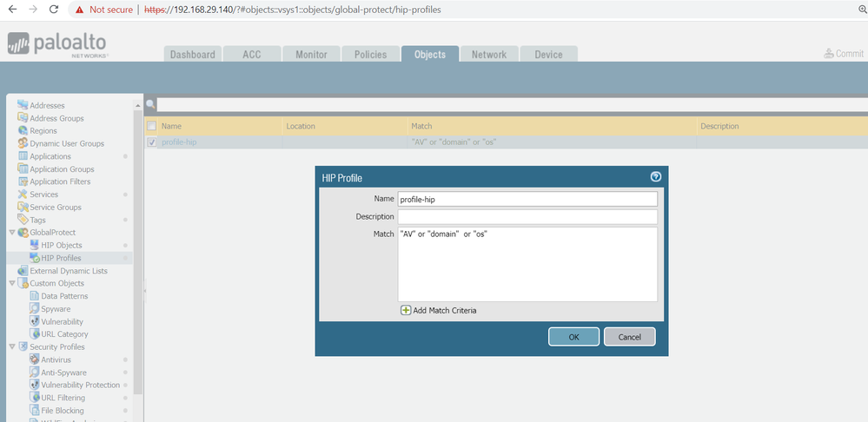The width and height of the screenshot is (868, 422).
Task: Open the ACC tab
Action: click(x=252, y=54)
